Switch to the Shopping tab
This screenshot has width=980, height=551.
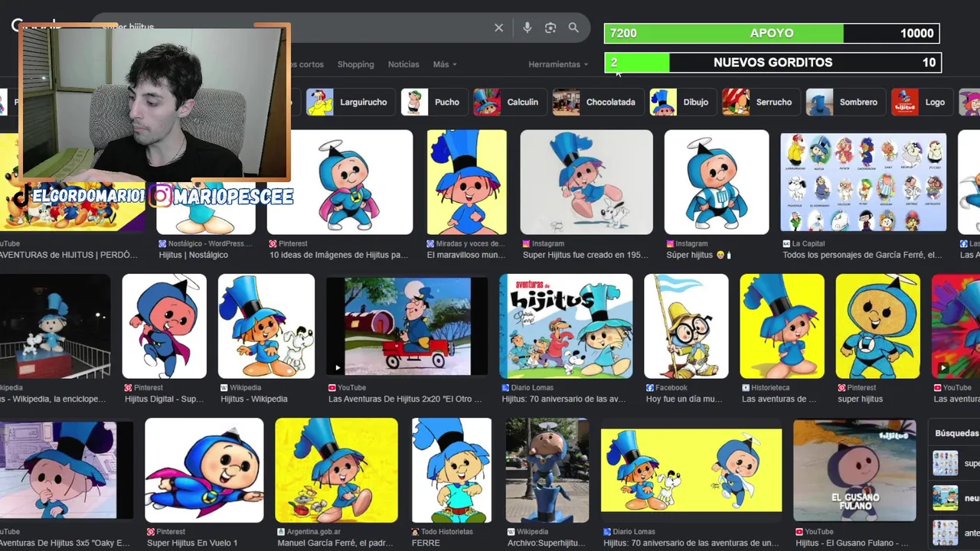coord(355,64)
